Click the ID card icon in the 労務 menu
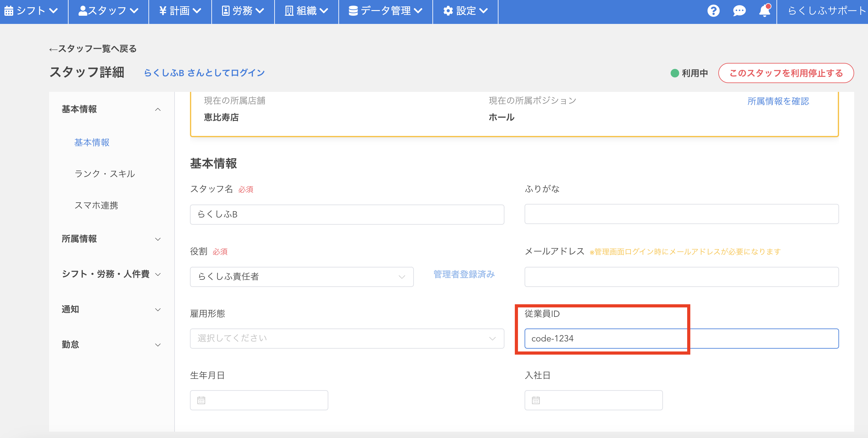The width and height of the screenshot is (868, 438). 225,11
